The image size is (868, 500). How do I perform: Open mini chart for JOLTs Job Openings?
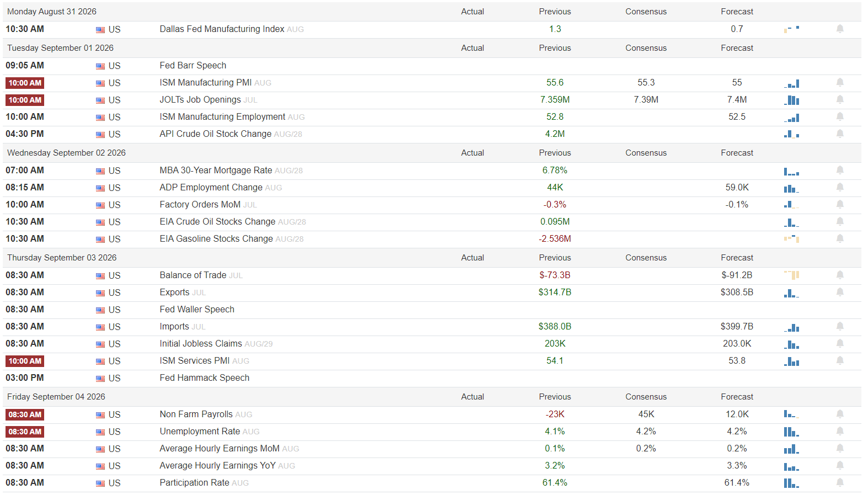click(x=791, y=100)
